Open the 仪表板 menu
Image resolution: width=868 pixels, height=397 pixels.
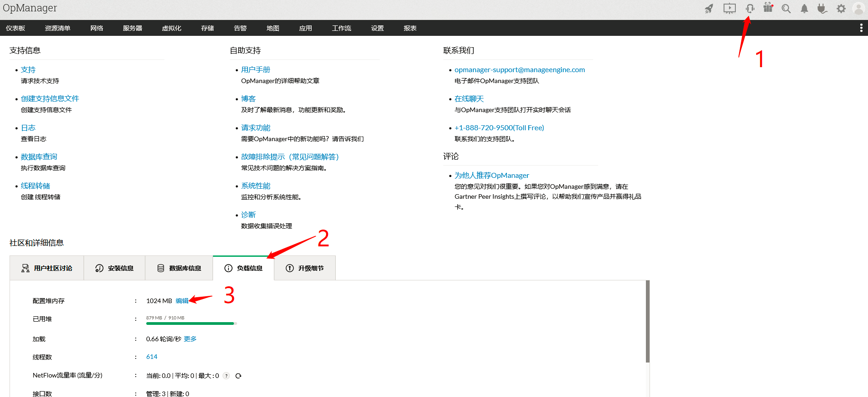point(15,28)
